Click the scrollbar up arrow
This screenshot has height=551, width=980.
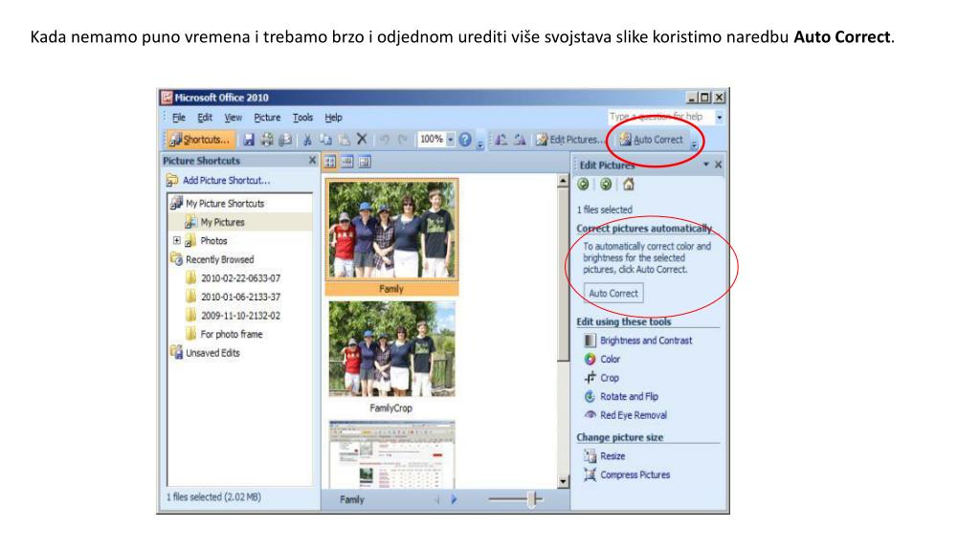[x=563, y=181]
